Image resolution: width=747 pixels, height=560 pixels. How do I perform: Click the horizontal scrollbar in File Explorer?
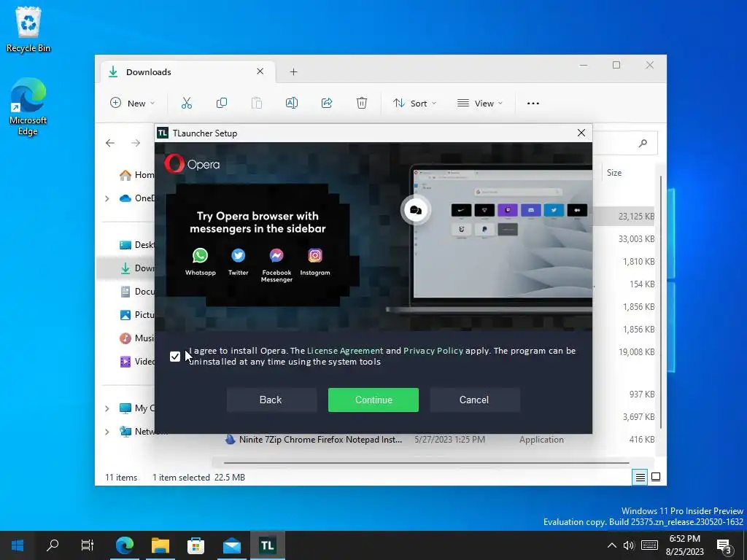point(426,462)
